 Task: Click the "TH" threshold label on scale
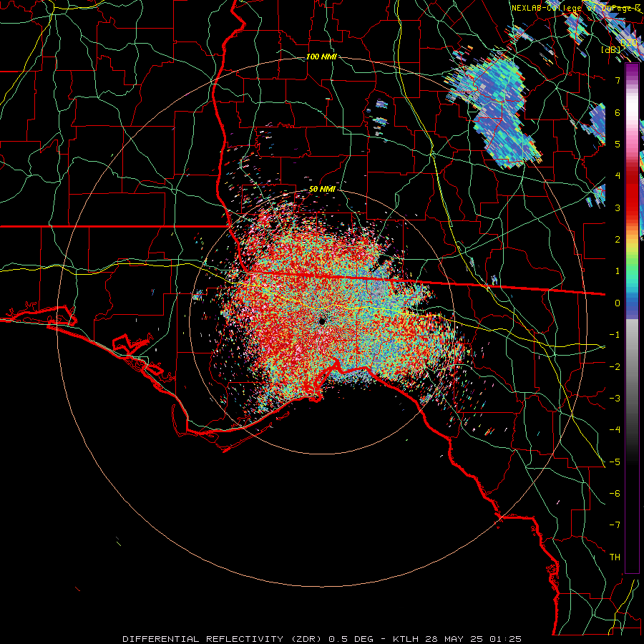click(x=615, y=557)
